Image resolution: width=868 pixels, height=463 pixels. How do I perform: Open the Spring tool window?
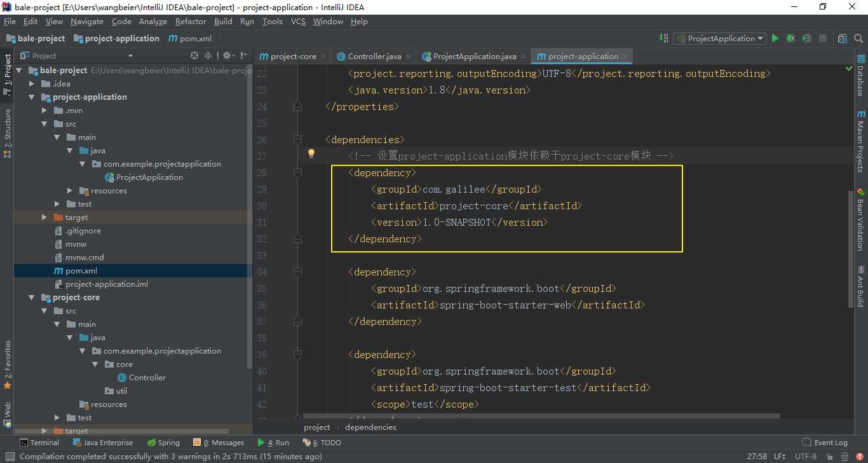pyautogui.click(x=163, y=443)
